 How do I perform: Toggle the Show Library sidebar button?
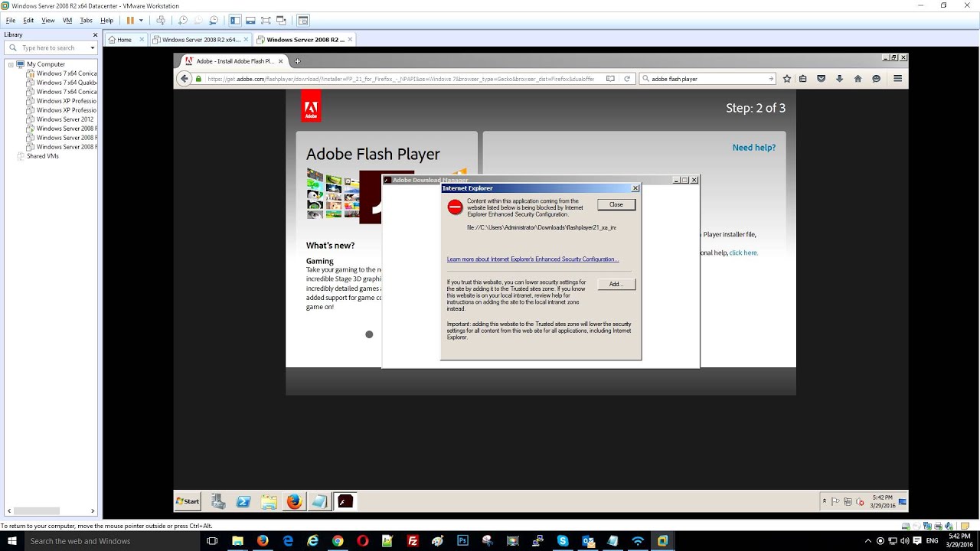point(235,21)
